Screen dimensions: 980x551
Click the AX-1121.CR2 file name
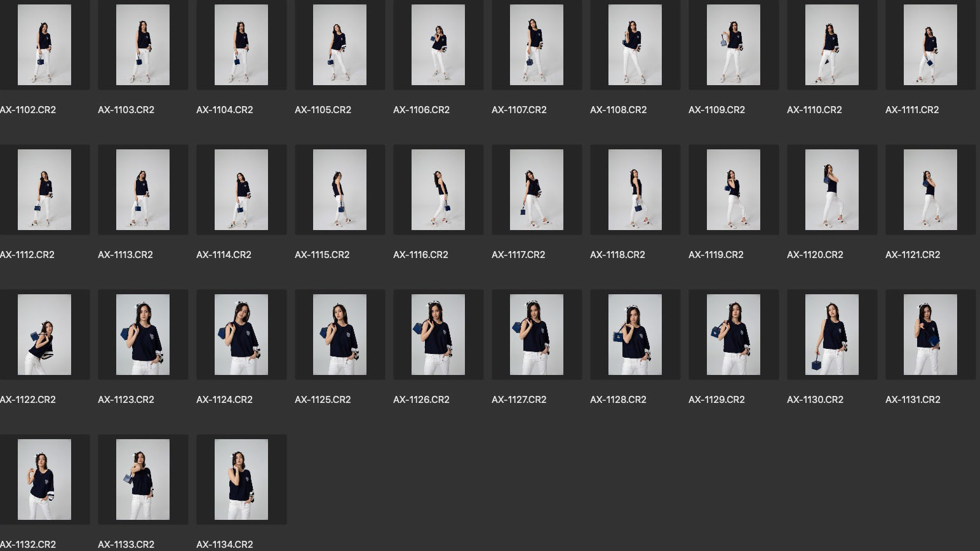coord(913,255)
